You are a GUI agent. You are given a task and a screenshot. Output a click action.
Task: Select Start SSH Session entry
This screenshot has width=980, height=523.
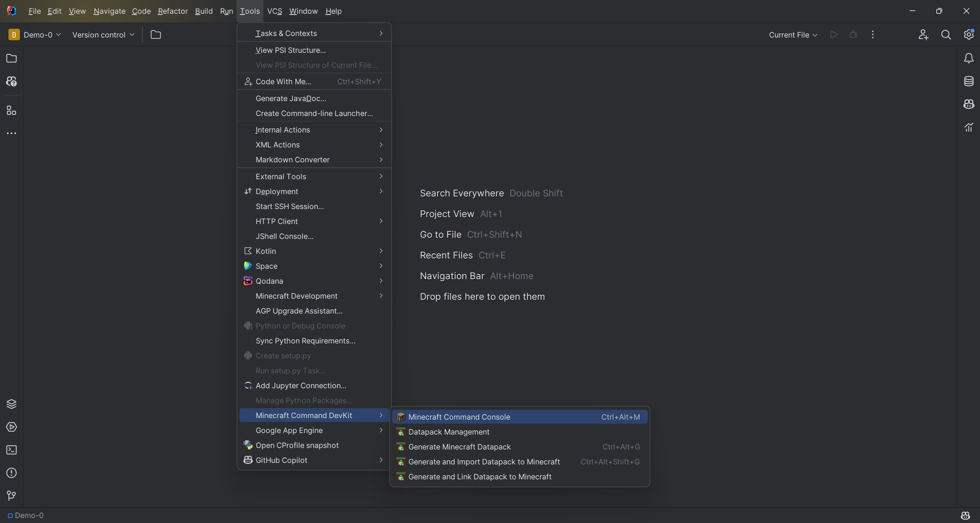pos(314,206)
